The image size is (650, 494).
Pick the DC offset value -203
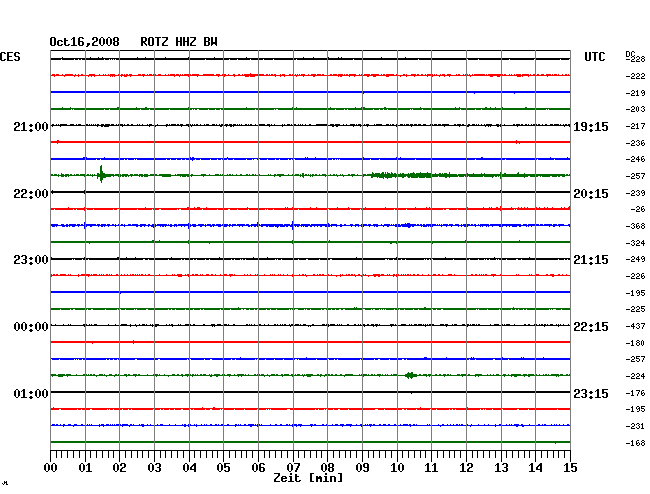point(635,109)
